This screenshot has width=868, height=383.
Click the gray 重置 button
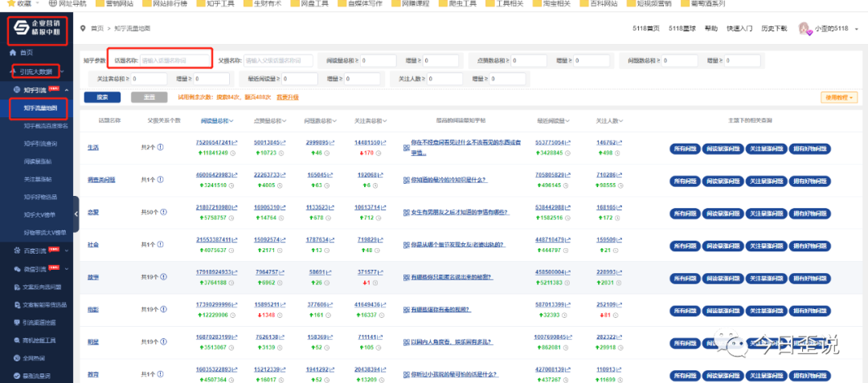[149, 97]
